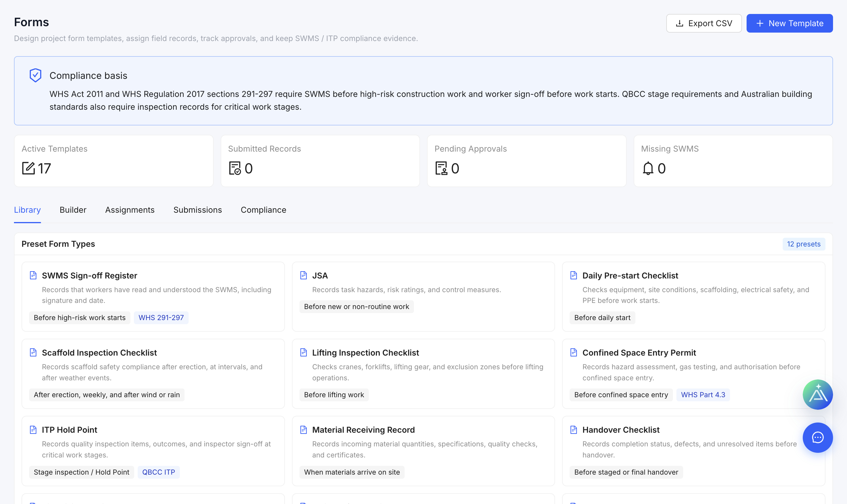Click the 'Before staged or final handover' tag
847x504 pixels.
[x=626, y=472]
